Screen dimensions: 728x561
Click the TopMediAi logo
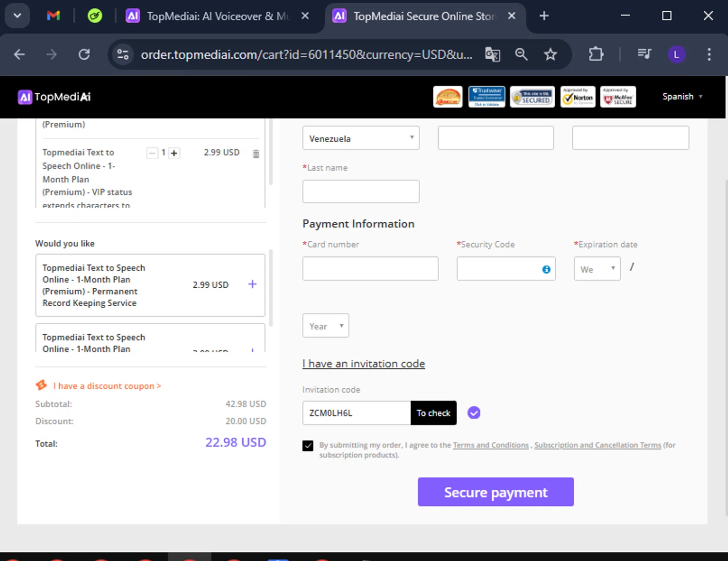tap(54, 97)
